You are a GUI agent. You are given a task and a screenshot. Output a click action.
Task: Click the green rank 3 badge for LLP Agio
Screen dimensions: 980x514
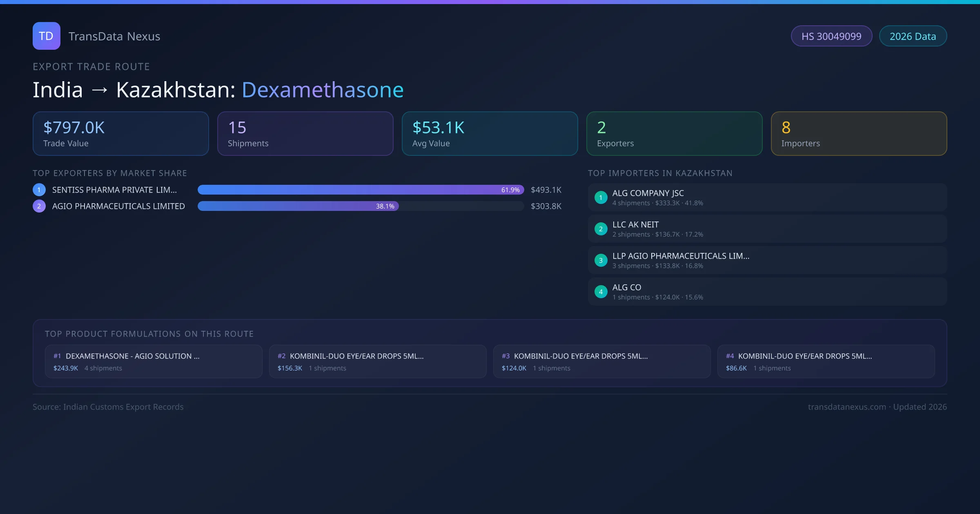click(x=601, y=260)
